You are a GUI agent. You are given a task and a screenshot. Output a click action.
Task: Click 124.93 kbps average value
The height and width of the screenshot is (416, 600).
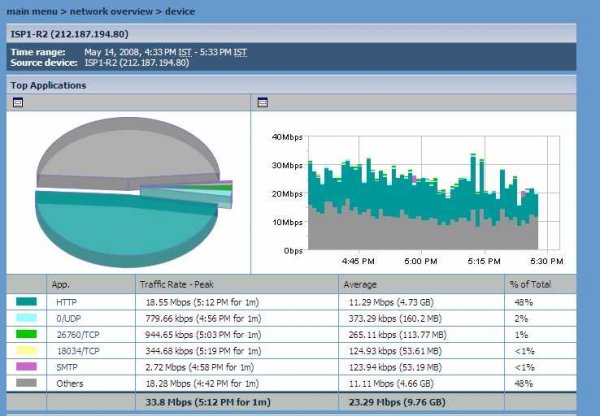[395, 351]
